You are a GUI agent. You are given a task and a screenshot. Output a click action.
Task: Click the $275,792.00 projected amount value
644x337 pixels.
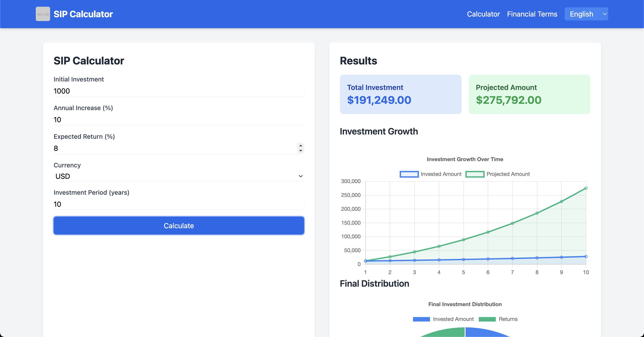tap(508, 100)
